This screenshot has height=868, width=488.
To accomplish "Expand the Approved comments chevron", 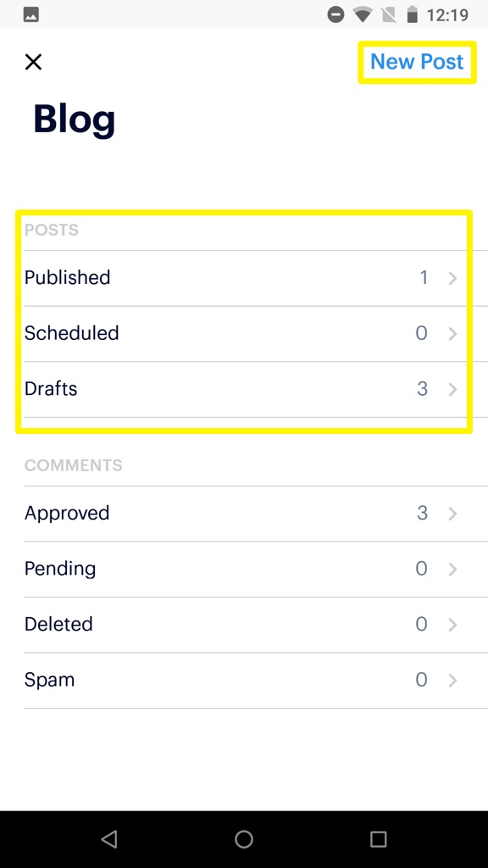I will tap(452, 513).
